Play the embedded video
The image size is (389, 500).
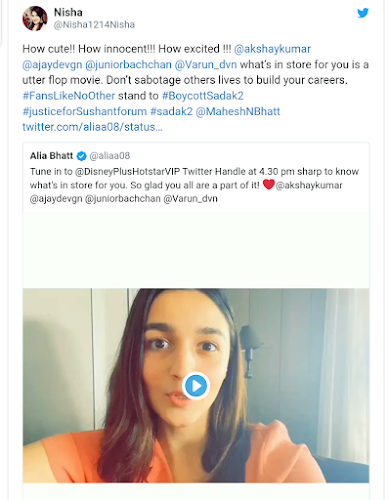tap(196, 386)
